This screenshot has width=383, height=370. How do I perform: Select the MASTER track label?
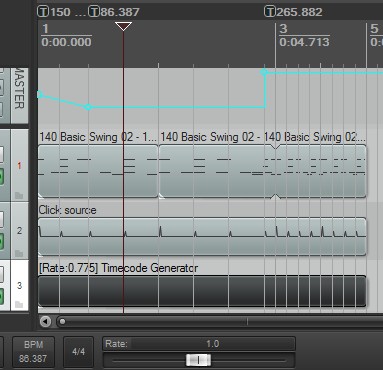tap(19, 89)
